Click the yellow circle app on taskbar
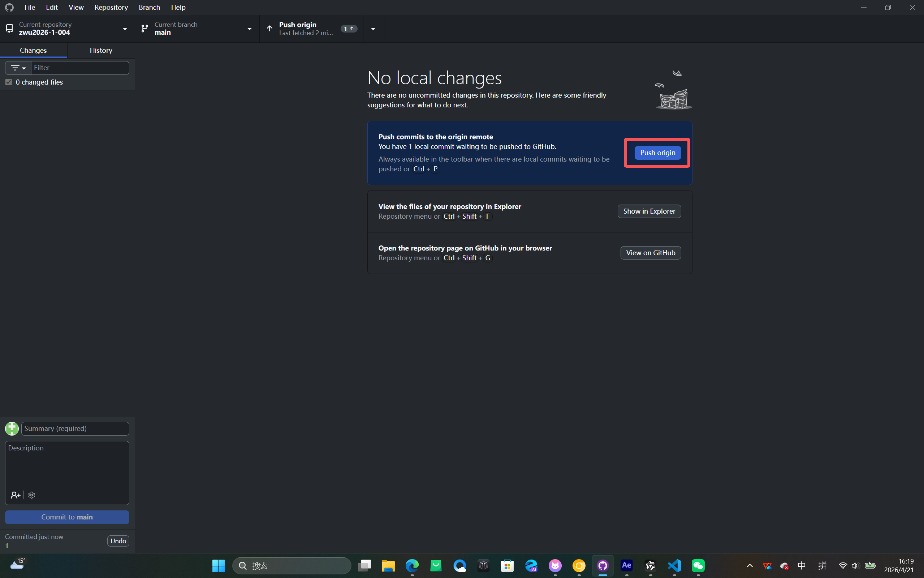Image resolution: width=924 pixels, height=578 pixels. pos(579,565)
